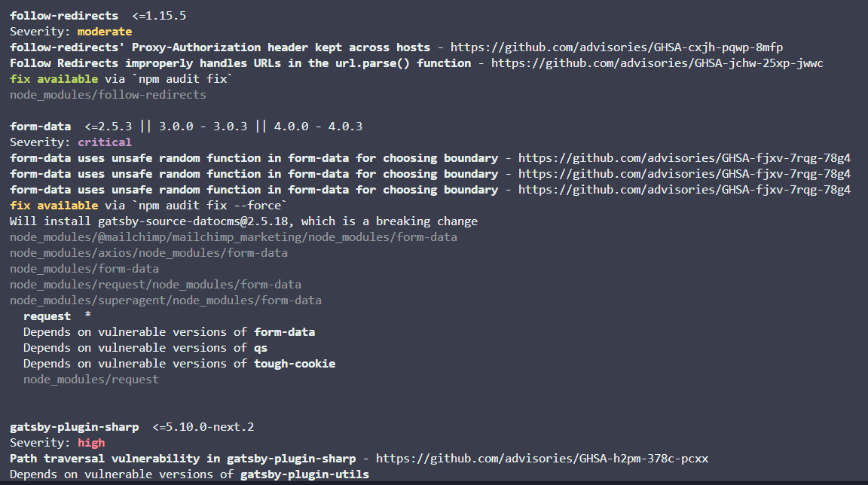
Task: Click the tough-cookie dependency name
Action: (295, 364)
